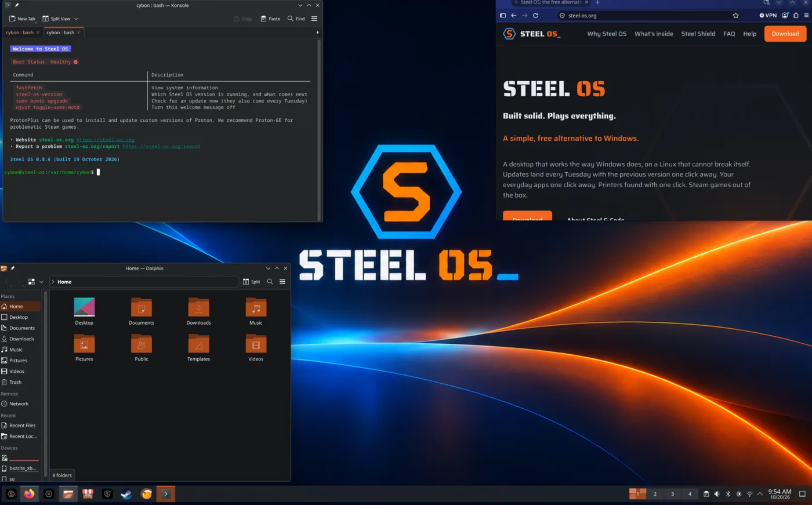The height and width of the screenshot is (505, 812).
Task: Expand the view mode dropdown arrow in Dolphin
Action: (41, 282)
